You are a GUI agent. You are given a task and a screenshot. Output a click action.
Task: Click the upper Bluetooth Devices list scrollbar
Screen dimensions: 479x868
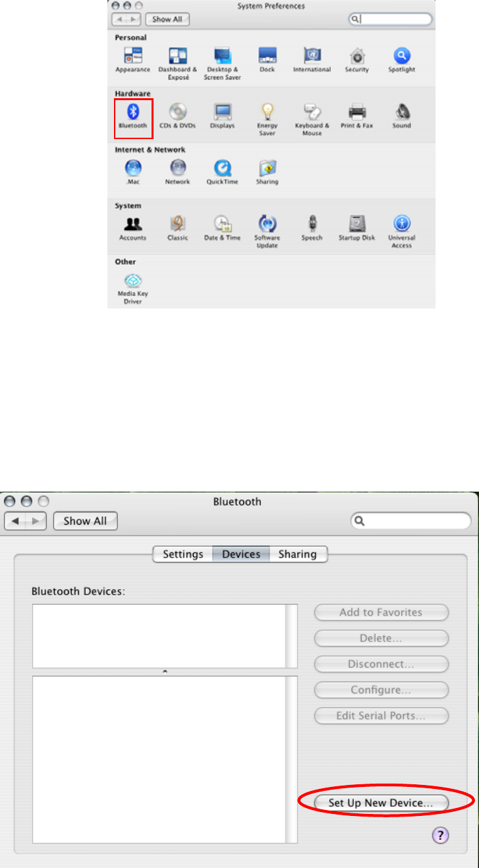[x=291, y=636]
